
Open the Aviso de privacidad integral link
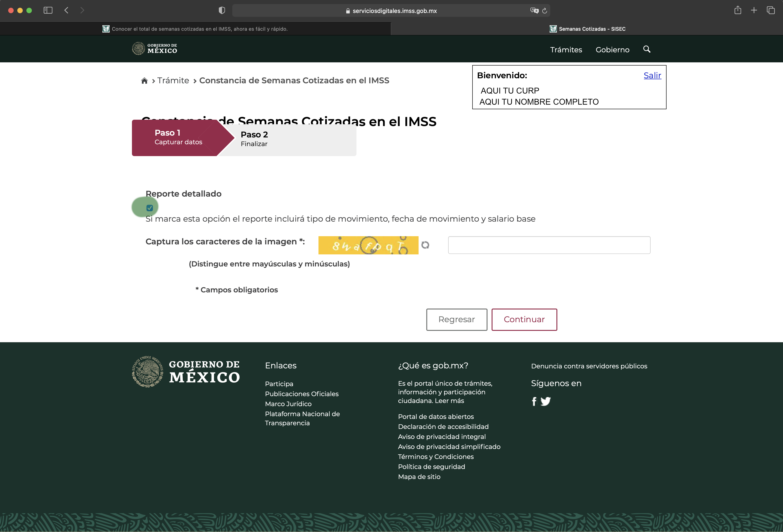click(x=441, y=437)
